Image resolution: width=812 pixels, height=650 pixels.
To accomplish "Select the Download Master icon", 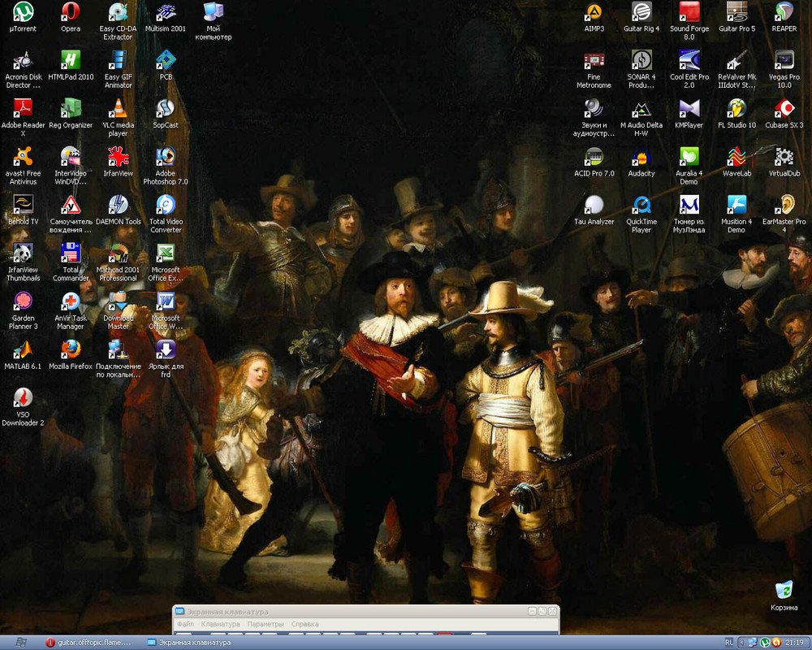I will coord(118,310).
